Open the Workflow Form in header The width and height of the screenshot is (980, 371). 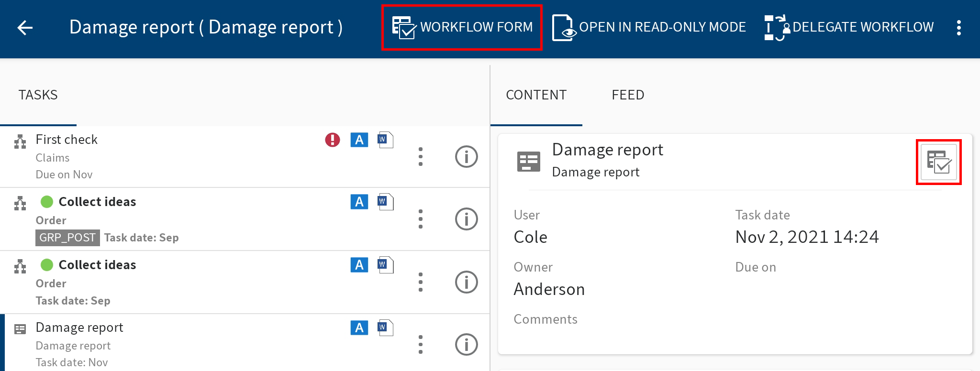[462, 27]
